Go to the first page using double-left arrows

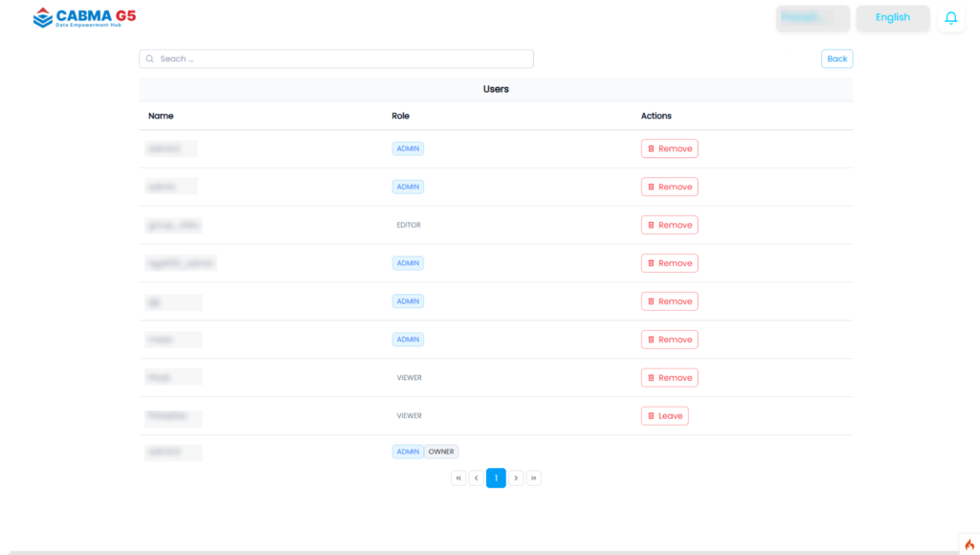point(458,478)
